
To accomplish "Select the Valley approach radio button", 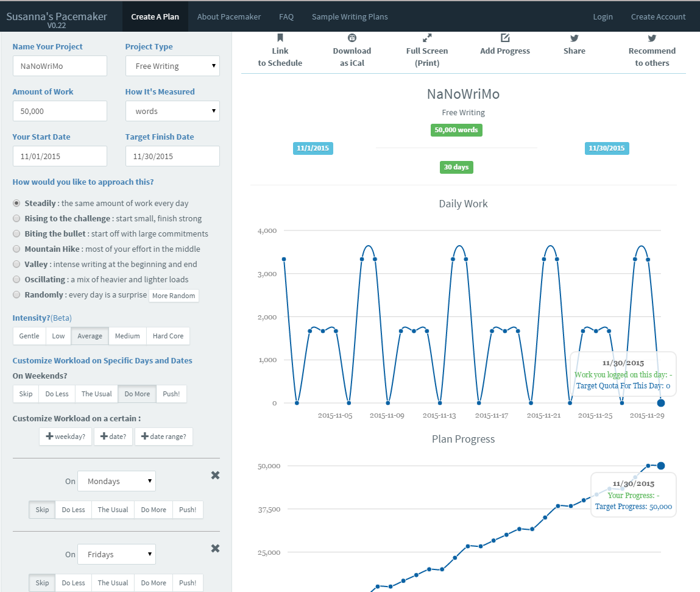I will (16, 264).
